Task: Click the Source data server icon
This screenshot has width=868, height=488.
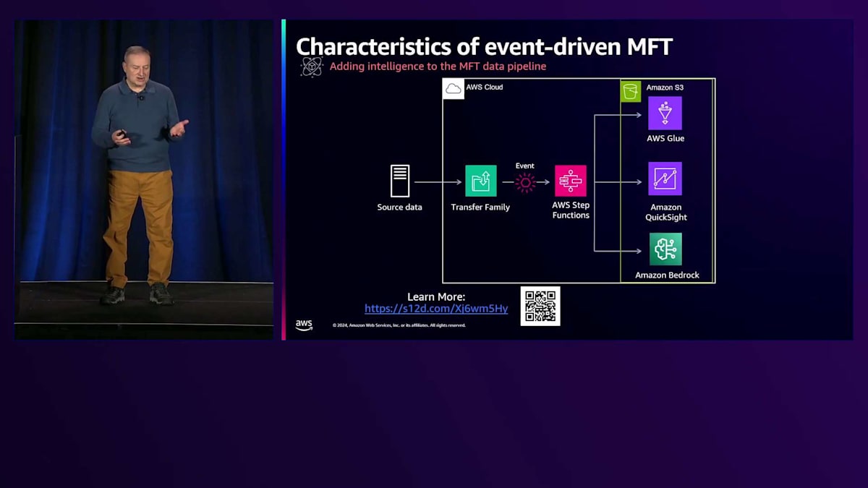Action: (x=400, y=181)
